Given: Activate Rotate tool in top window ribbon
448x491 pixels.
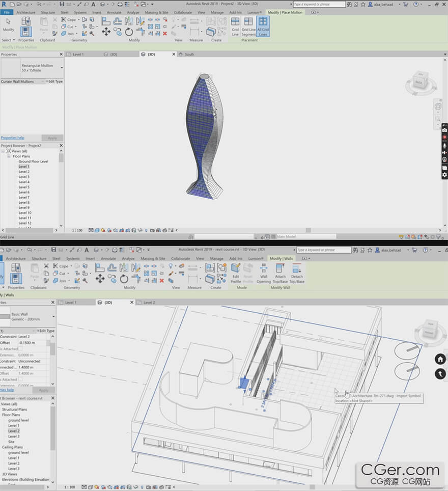Looking at the screenshot, I should point(129,32).
